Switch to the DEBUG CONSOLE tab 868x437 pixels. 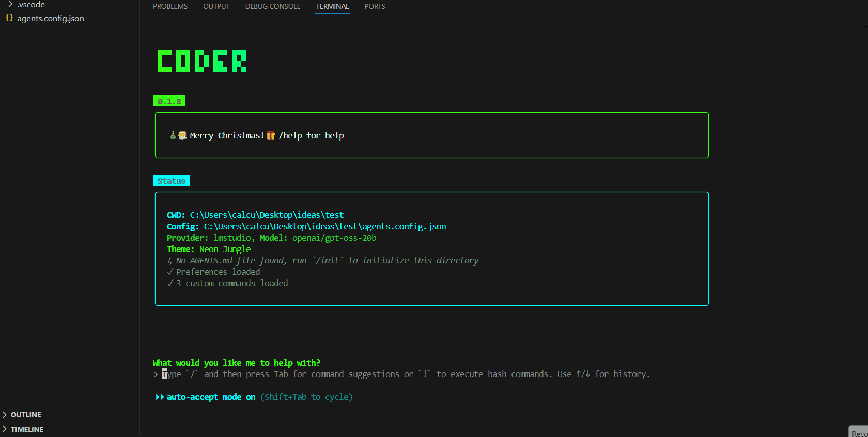point(273,6)
